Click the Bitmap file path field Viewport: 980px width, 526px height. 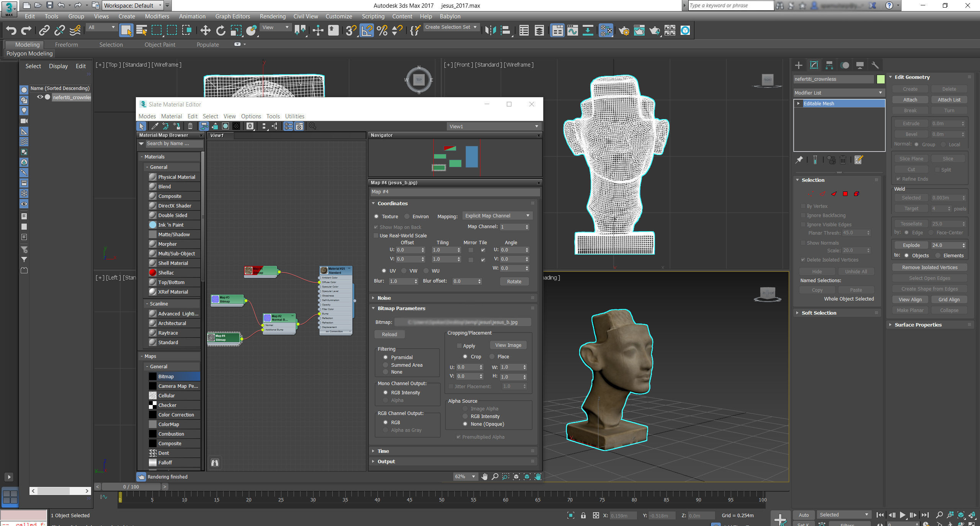point(463,322)
